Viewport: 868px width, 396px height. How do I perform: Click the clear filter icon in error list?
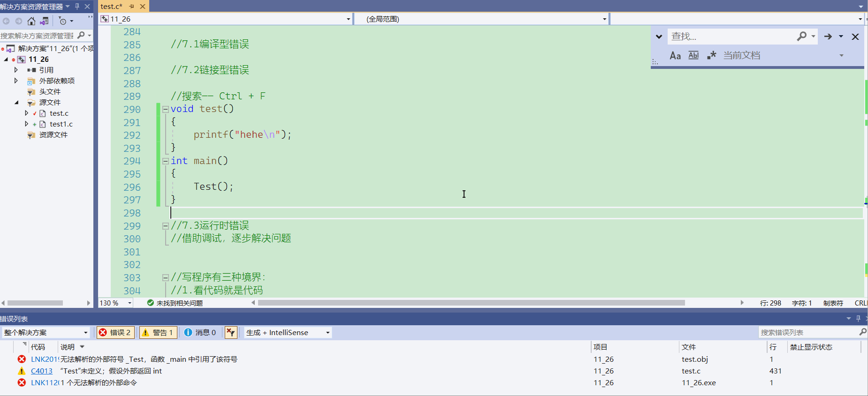tap(230, 332)
